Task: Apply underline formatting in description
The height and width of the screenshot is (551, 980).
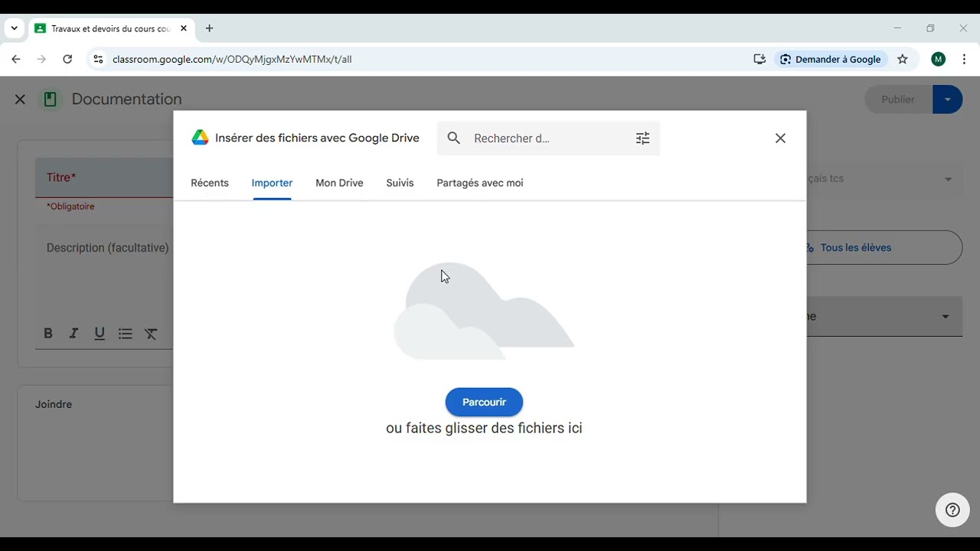Action: click(100, 334)
